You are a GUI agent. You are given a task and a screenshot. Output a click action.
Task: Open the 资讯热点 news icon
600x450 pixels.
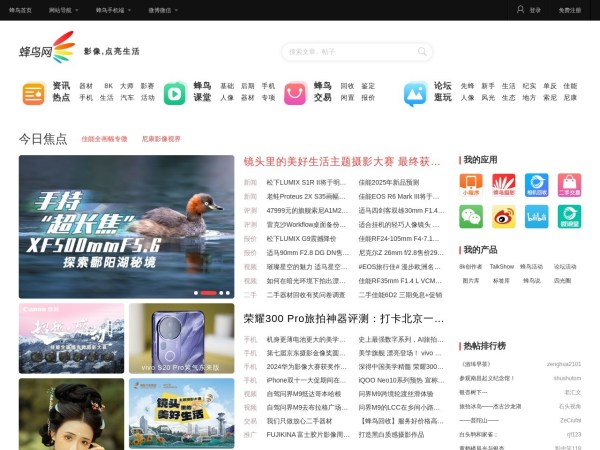[33, 93]
